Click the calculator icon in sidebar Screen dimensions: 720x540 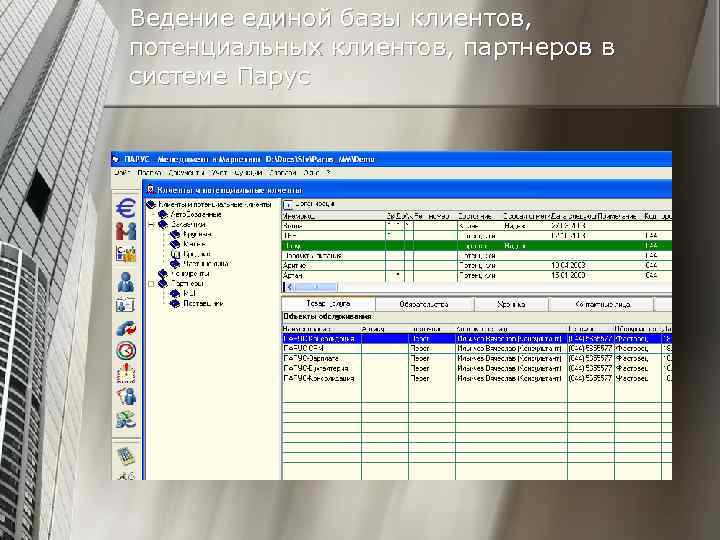126,456
